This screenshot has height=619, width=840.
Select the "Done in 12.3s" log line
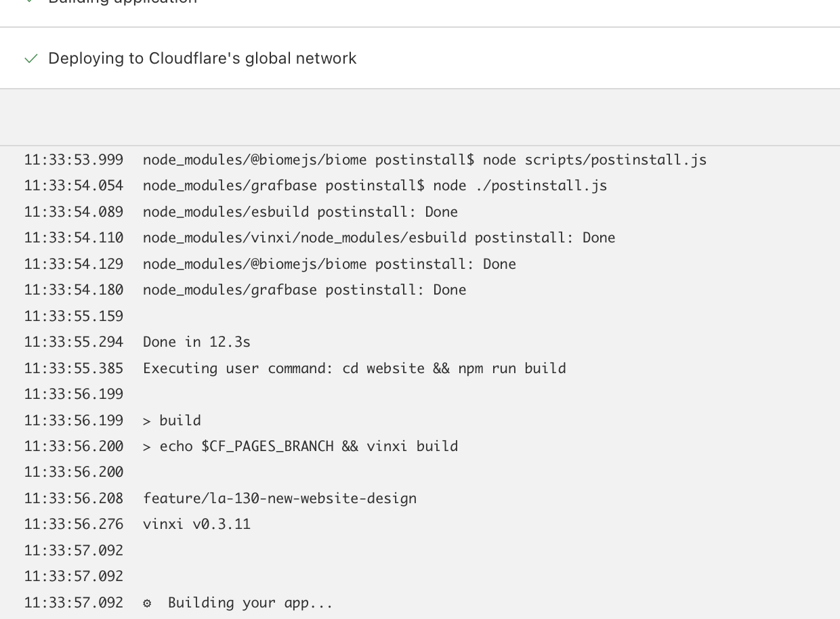coord(196,342)
